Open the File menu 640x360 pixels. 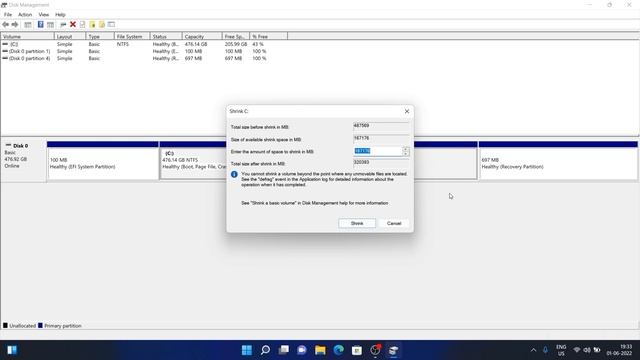pyautogui.click(x=8, y=15)
